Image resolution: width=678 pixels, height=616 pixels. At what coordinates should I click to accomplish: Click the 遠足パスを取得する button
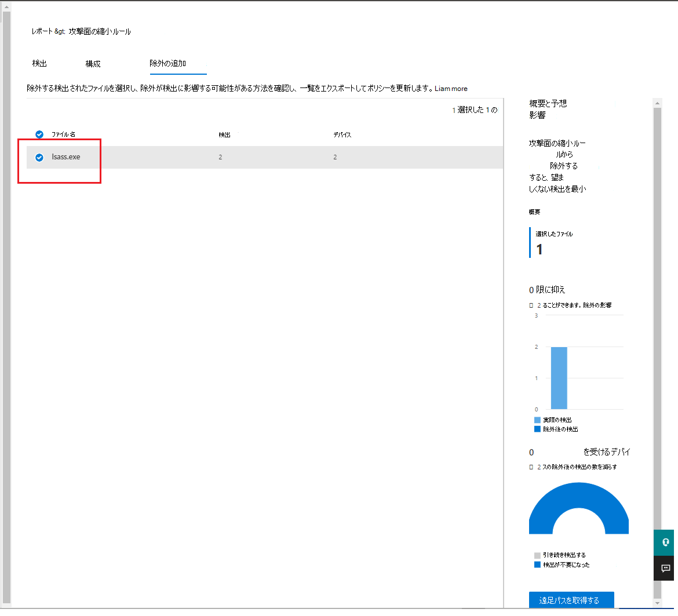pyautogui.click(x=571, y=600)
